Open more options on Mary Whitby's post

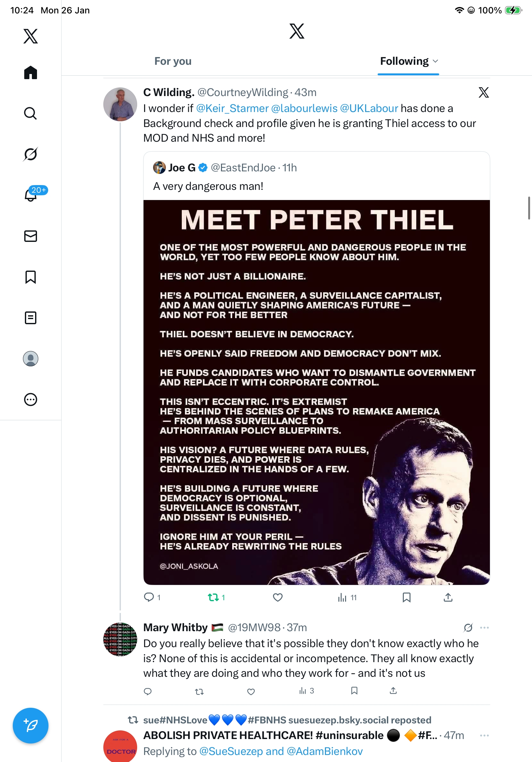(484, 627)
